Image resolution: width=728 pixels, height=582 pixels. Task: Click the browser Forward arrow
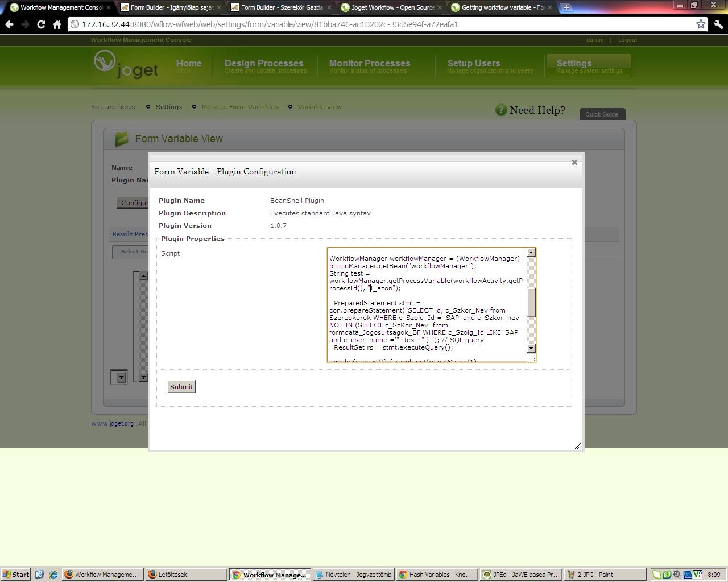tap(25, 24)
